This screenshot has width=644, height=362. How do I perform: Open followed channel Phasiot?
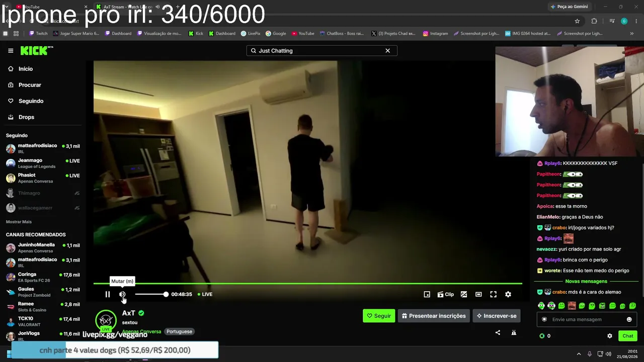pyautogui.click(x=43, y=178)
